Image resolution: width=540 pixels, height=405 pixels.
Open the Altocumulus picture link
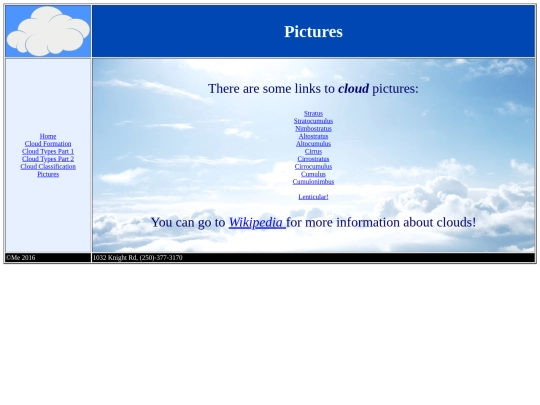pos(313,144)
